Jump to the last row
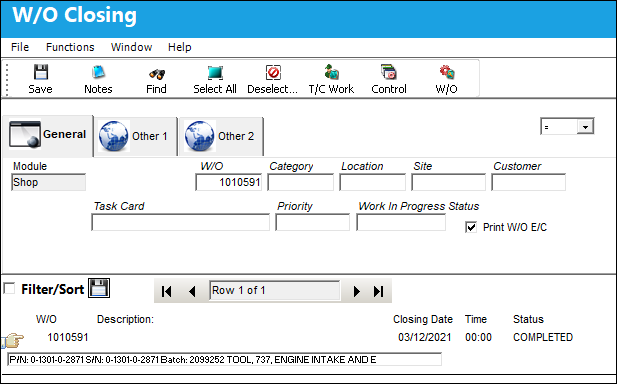Viewport: 617px width, 384px height. (379, 291)
